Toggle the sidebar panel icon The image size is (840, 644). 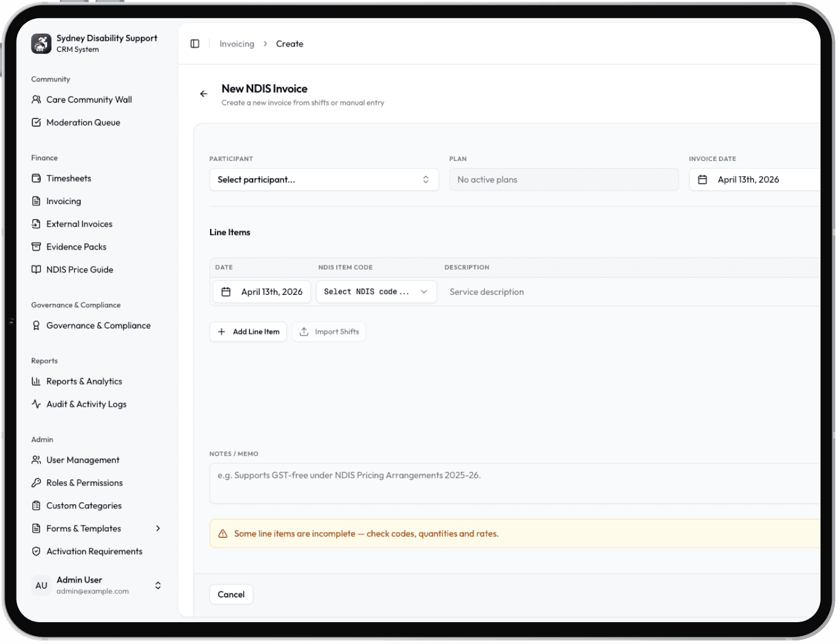(x=195, y=44)
